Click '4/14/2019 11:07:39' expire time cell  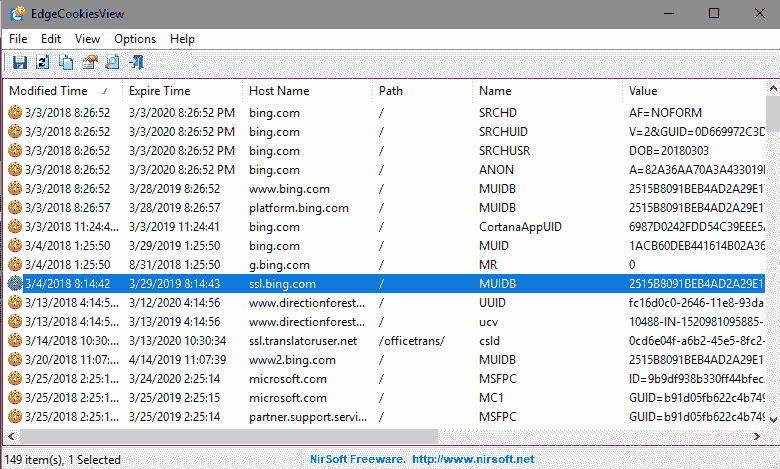(177, 360)
